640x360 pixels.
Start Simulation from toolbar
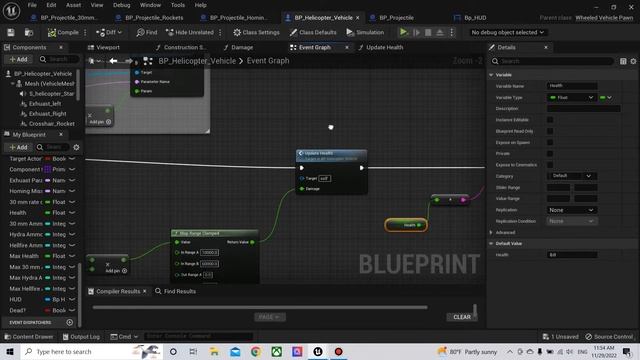coord(365,32)
